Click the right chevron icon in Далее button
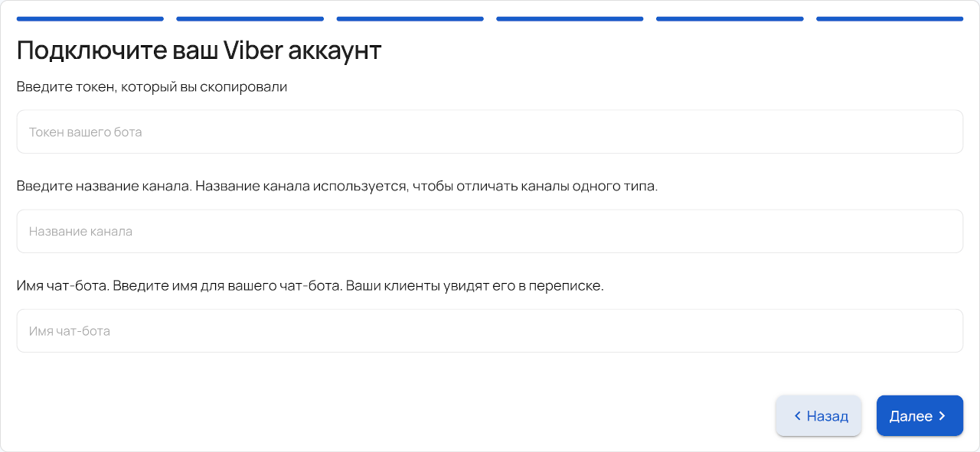The height and width of the screenshot is (452, 980). pos(942,416)
